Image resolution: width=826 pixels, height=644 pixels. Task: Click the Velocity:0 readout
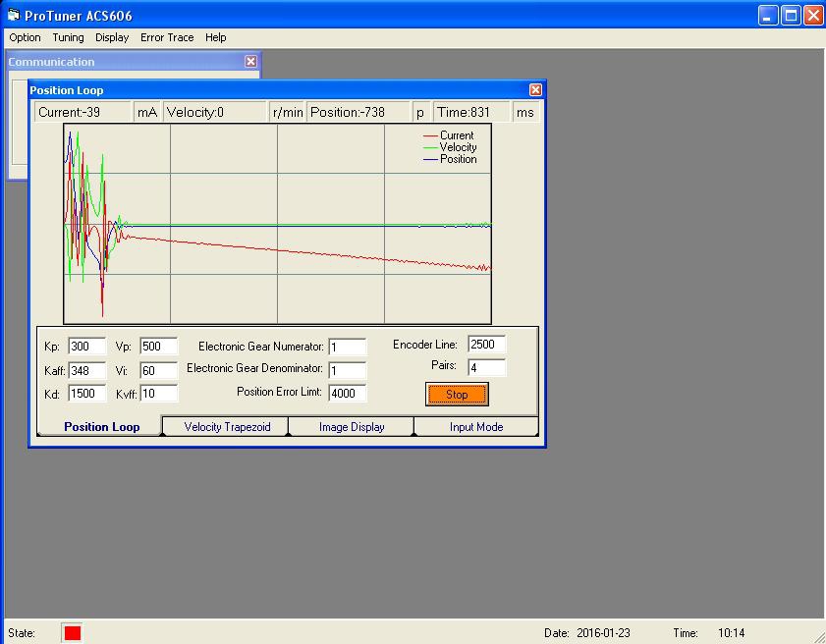click(215, 112)
